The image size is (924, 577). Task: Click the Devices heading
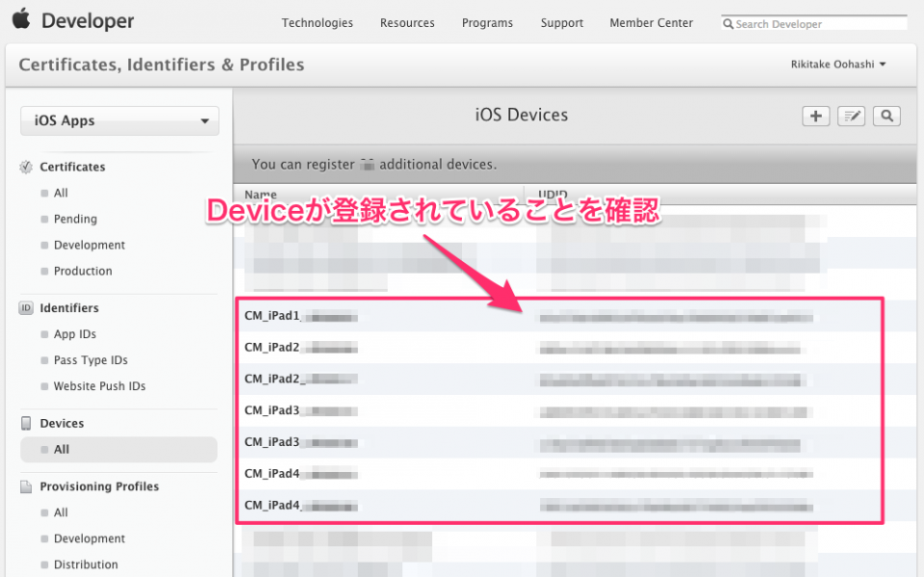(62, 423)
